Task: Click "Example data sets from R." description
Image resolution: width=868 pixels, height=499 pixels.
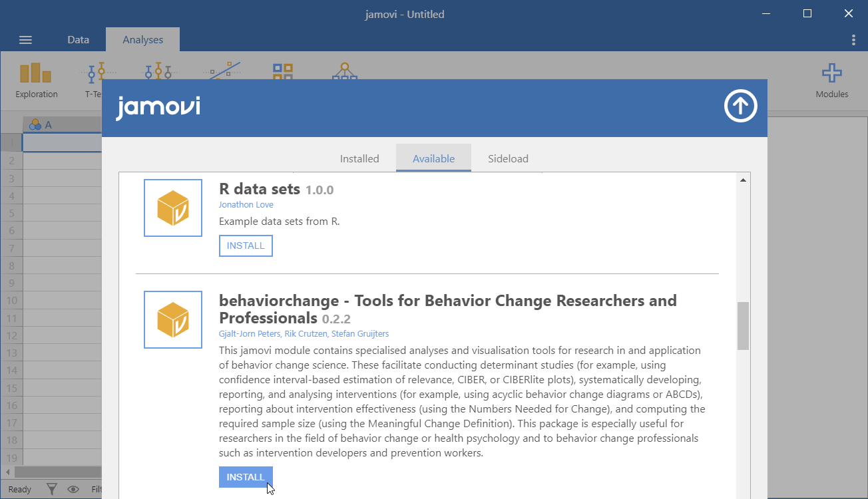Action: (279, 221)
